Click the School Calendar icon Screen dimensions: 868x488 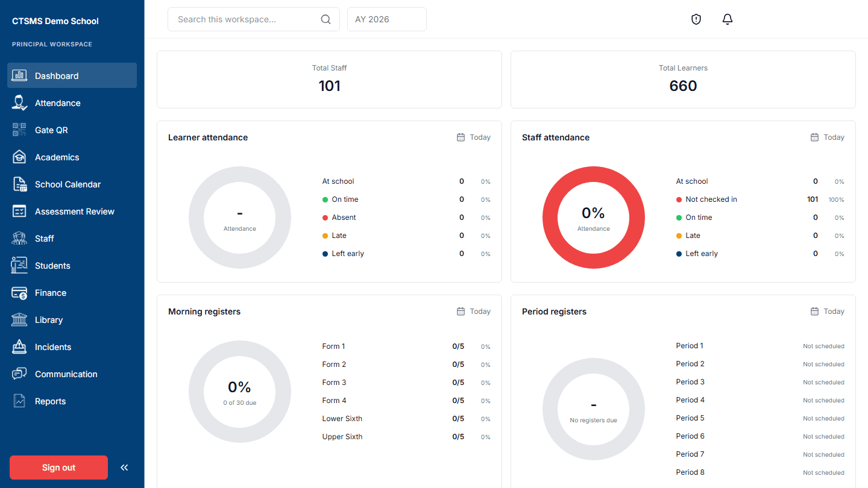(x=19, y=184)
